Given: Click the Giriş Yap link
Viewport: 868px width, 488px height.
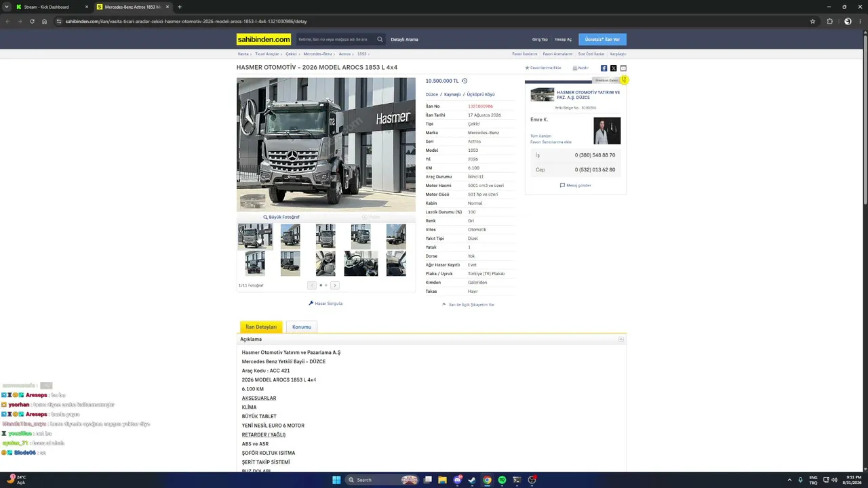Looking at the screenshot, I should (x=540, y=39).
